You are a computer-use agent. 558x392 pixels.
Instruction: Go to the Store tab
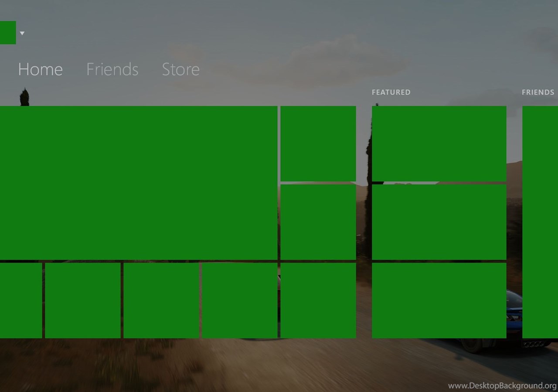(180, 69)
